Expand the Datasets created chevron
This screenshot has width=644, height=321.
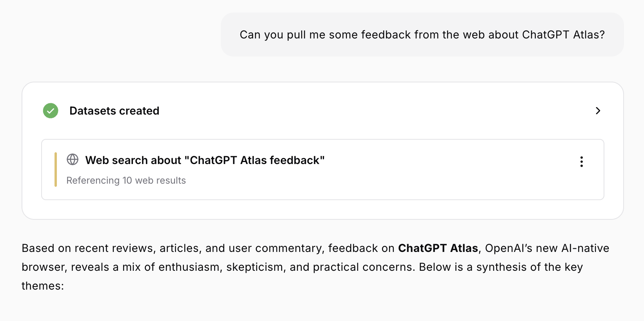tap(598, 111)
